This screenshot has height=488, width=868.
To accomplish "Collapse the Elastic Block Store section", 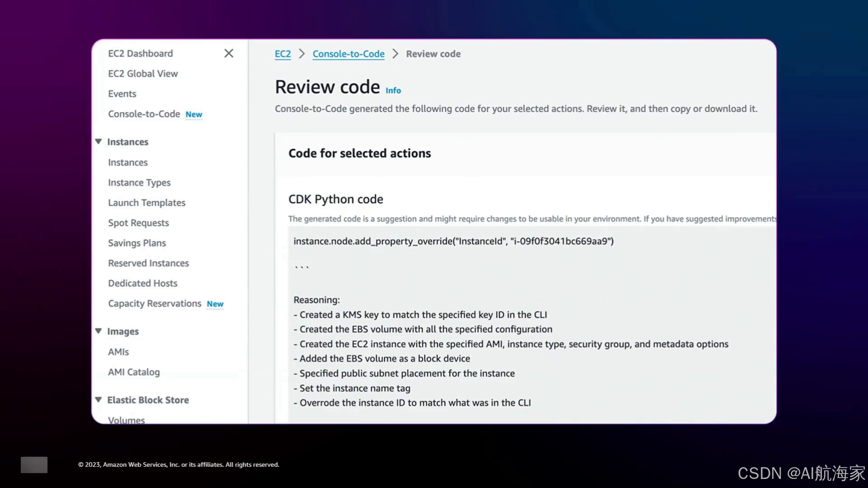I will [x=99, y=400].
